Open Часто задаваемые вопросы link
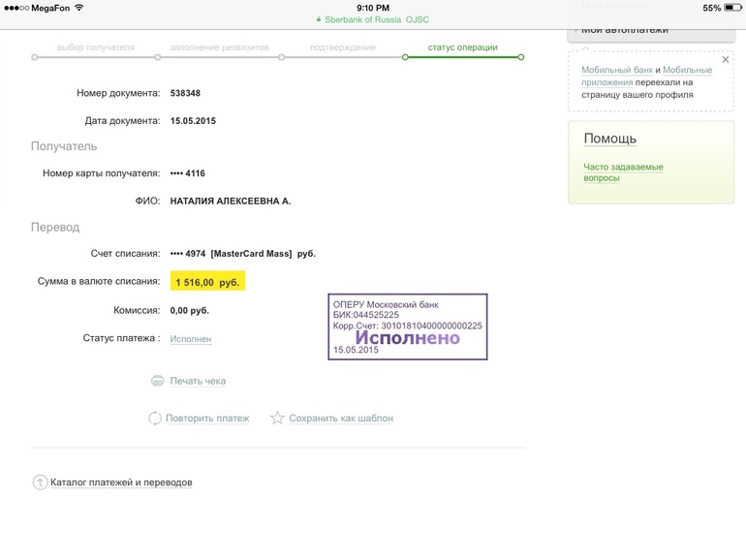746x560 pixels. pos(623,172)
